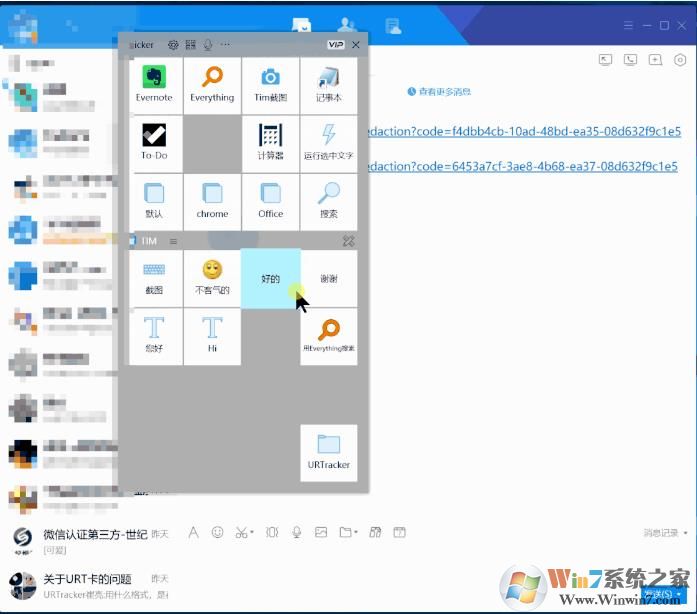The width and height of the screenshot is (697, 614).
Task: Open TIM main menu hamburger icon
Action: 628,25
